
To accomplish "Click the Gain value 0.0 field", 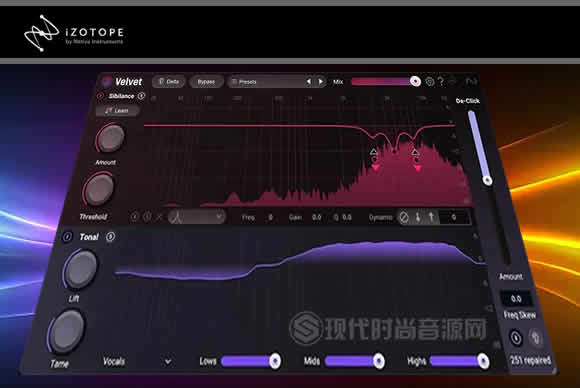I will [317, 217].
